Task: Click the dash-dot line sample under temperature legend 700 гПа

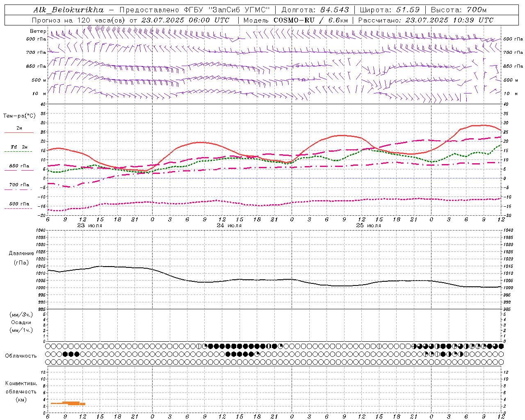Action: point(18,189)
